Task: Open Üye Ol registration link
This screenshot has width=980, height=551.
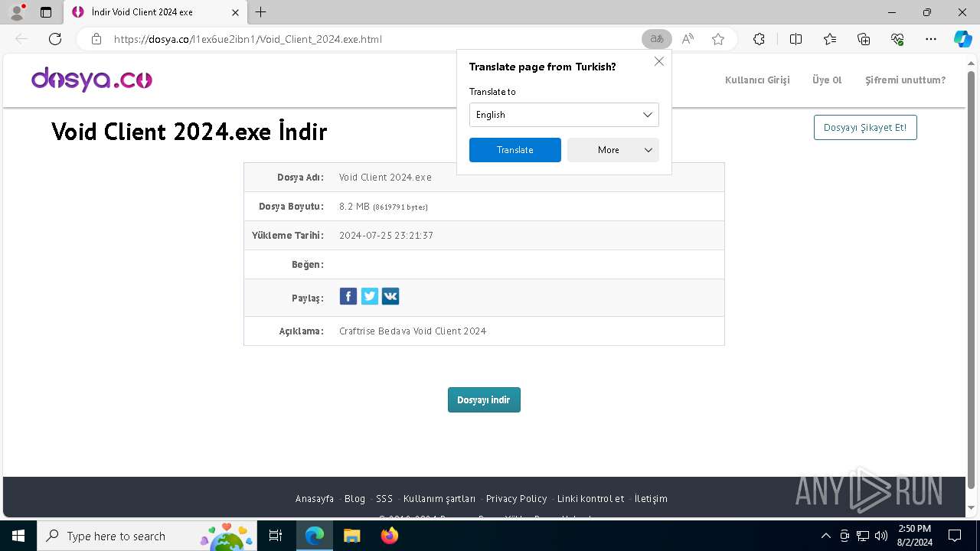Action: pyautogui.click(x=827, y=80)
